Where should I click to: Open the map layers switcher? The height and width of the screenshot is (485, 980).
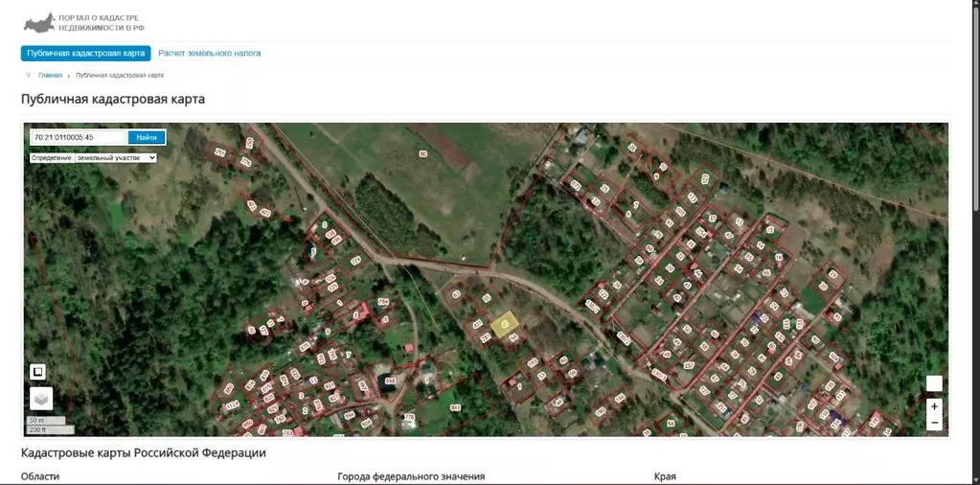pos(41,399)
